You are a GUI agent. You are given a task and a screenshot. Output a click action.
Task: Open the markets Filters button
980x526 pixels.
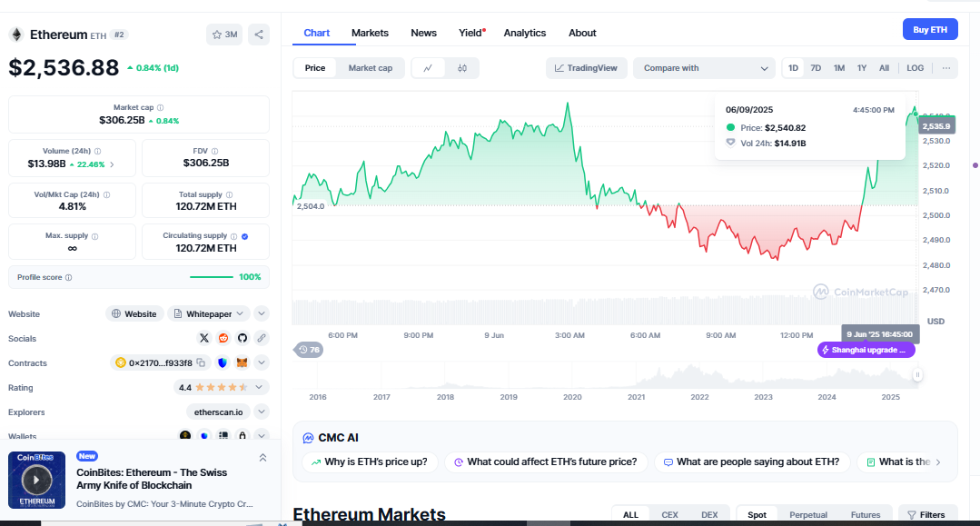tap(927, 515)
